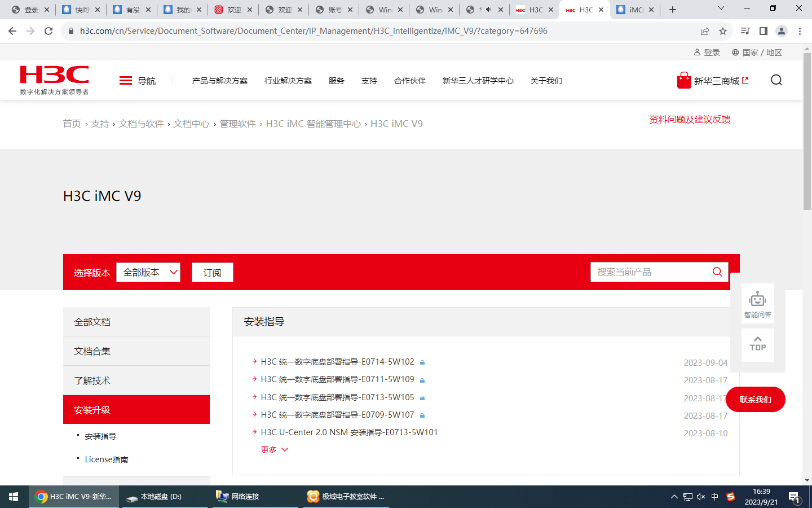Open the 行业解决方案 menu
The height and width of the screenshot is (508, 812).
tap(288, 81)
